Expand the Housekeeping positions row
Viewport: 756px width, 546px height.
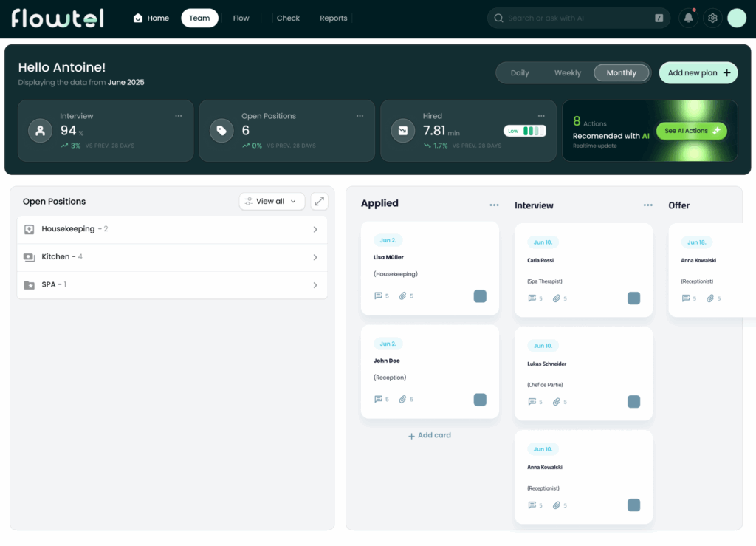pos(315,230)
